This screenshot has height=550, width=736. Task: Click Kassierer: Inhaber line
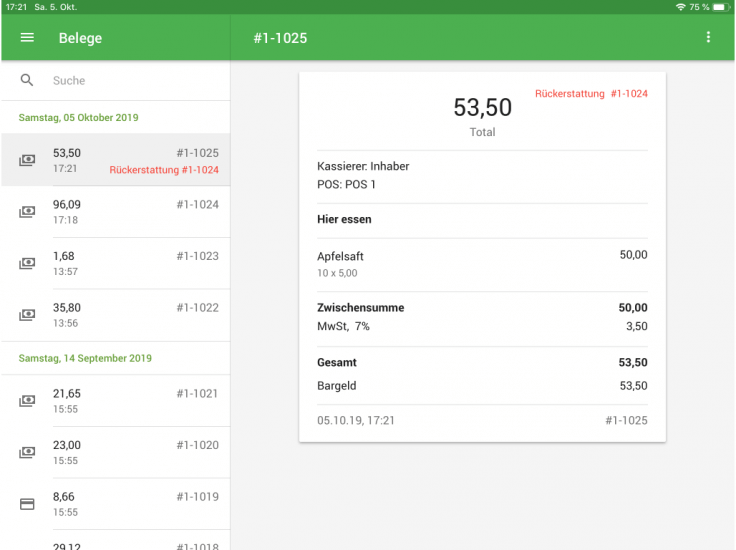(363, 166)
